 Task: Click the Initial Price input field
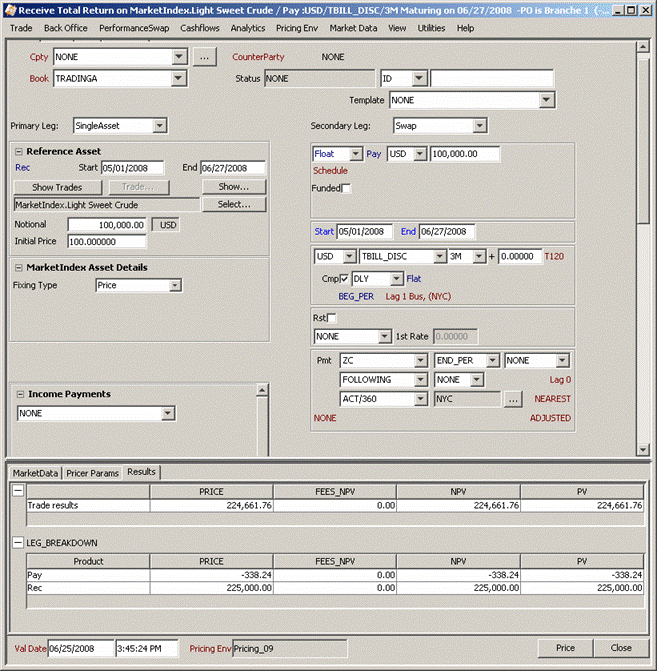107,242
